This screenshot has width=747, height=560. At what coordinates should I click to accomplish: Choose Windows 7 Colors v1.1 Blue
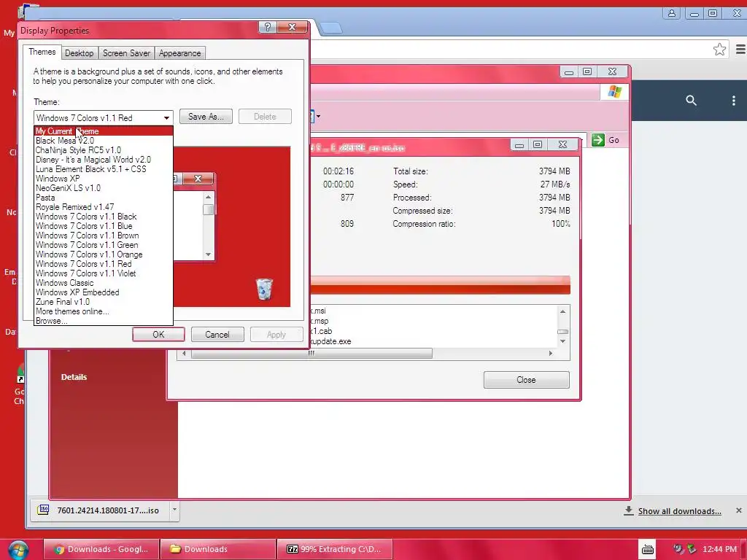[104, 226]
